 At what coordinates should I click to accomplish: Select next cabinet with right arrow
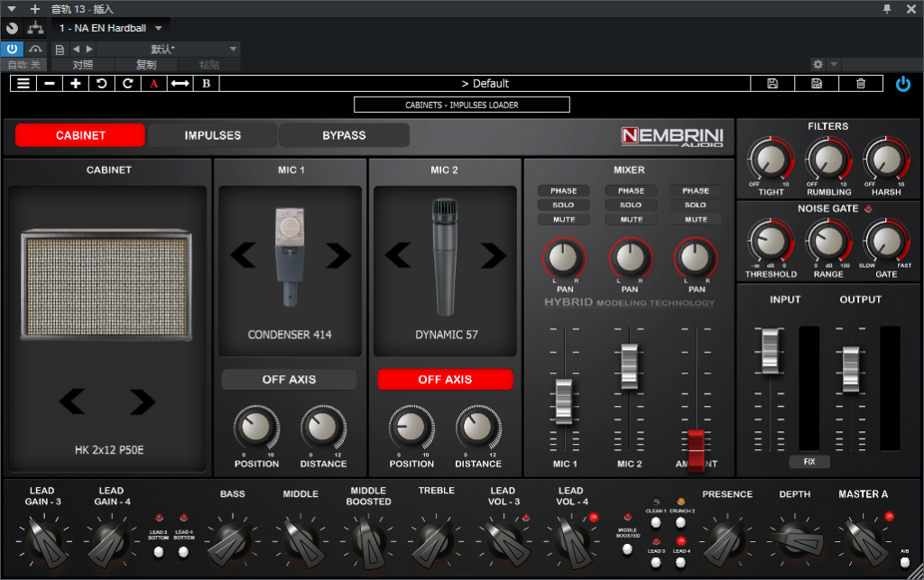[x=143, y=401]
